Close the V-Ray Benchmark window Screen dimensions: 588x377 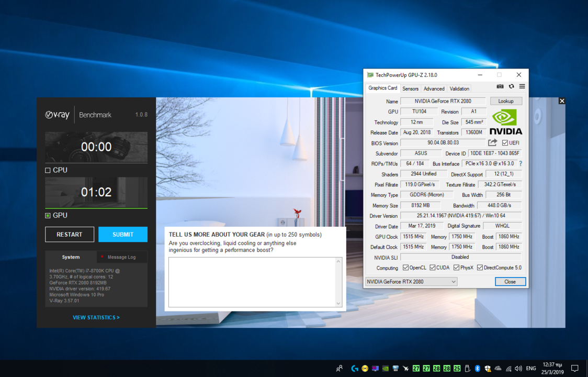561,101
